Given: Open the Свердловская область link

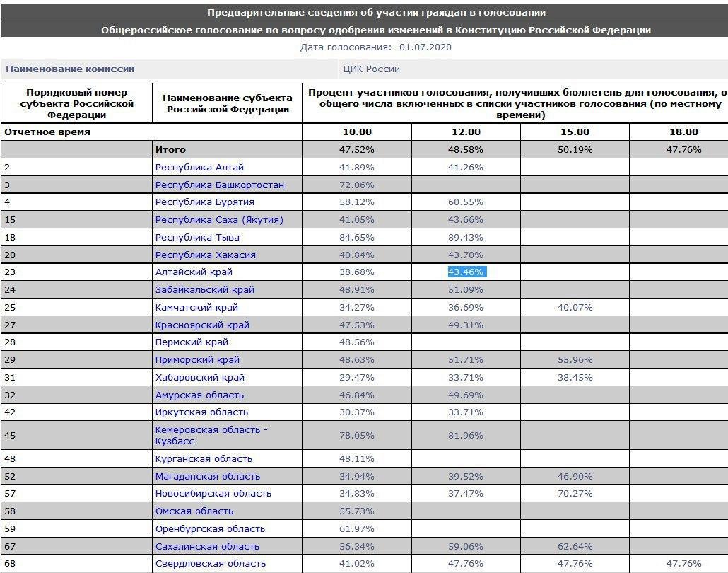Looking at the screenshot, I should pos(211,564).
